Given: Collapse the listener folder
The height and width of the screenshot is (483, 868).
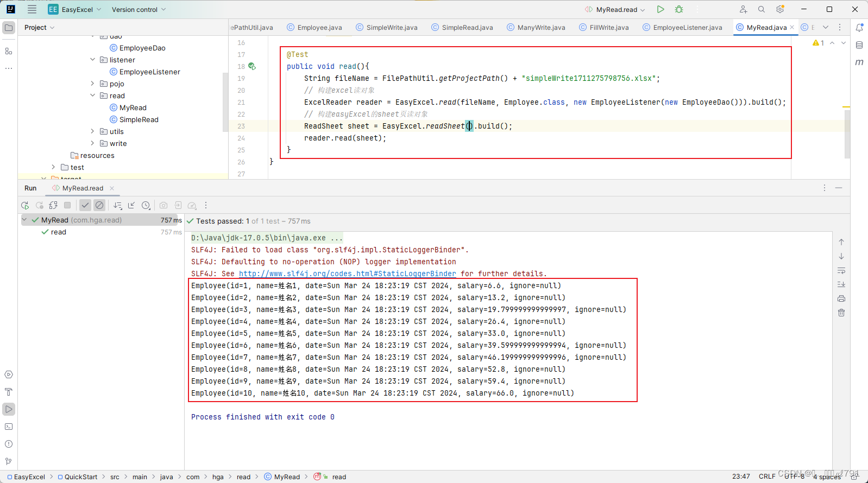Looking at the screenshot, I should click(92, 60).
